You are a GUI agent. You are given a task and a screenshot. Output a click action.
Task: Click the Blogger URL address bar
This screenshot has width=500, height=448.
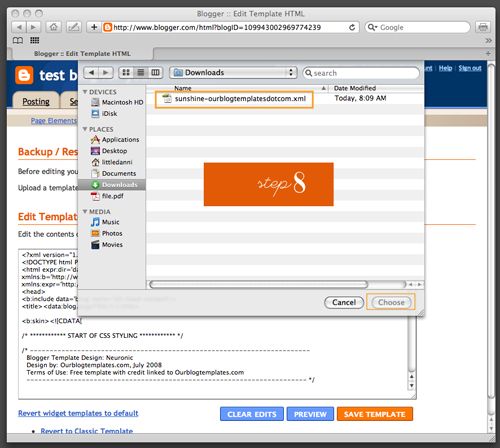pyautogui.click(x=222, y=27)
